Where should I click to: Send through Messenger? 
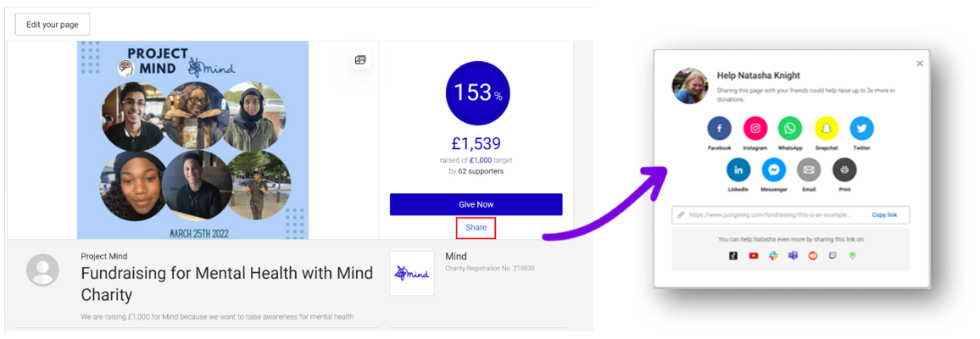(x=773, y=169)
